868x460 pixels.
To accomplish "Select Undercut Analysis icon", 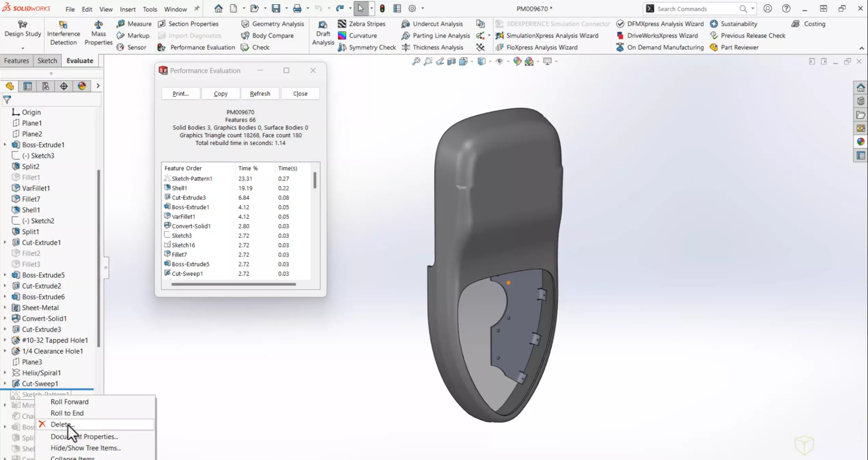I will point(405,24).
